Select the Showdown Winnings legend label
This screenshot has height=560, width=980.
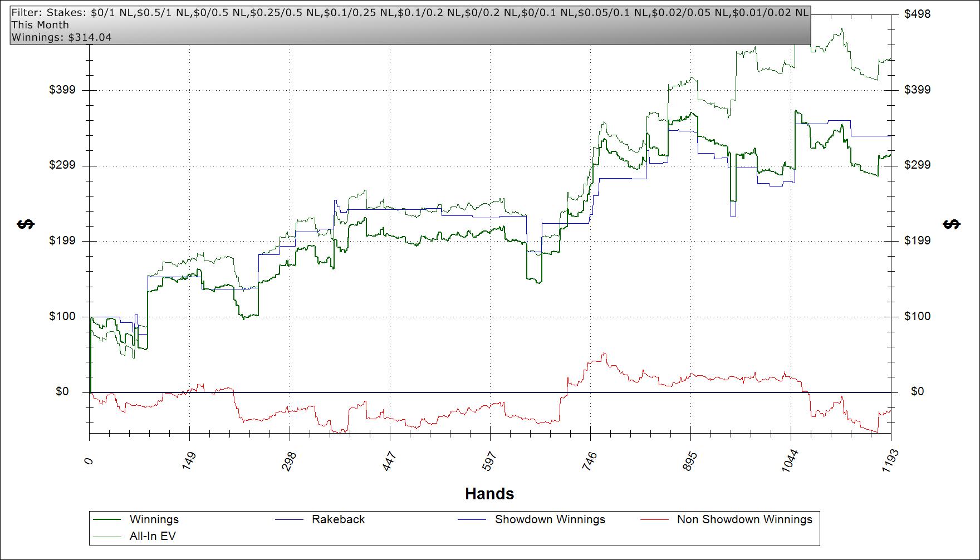tap(550, 519)
